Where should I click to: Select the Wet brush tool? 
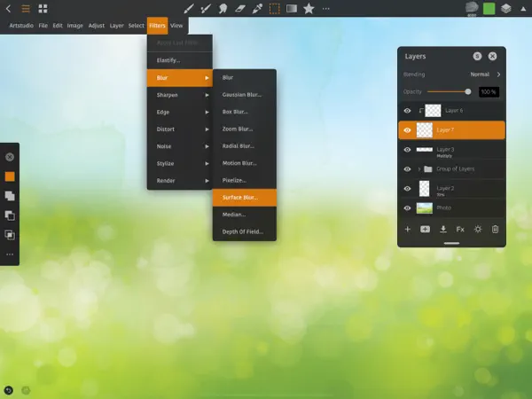[x=206, y=9]
